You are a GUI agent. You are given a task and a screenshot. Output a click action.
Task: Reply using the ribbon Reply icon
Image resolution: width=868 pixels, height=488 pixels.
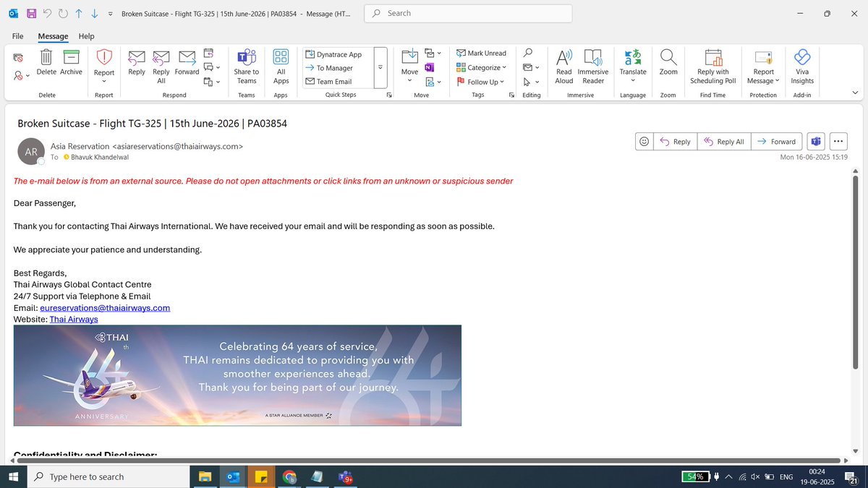[137, 62]
